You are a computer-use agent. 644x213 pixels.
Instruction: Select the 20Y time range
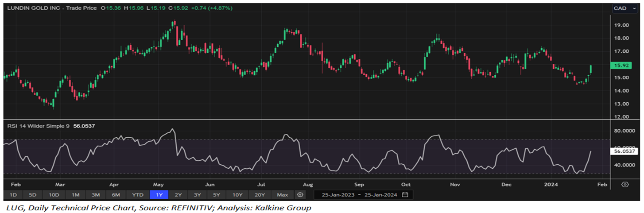259,195
